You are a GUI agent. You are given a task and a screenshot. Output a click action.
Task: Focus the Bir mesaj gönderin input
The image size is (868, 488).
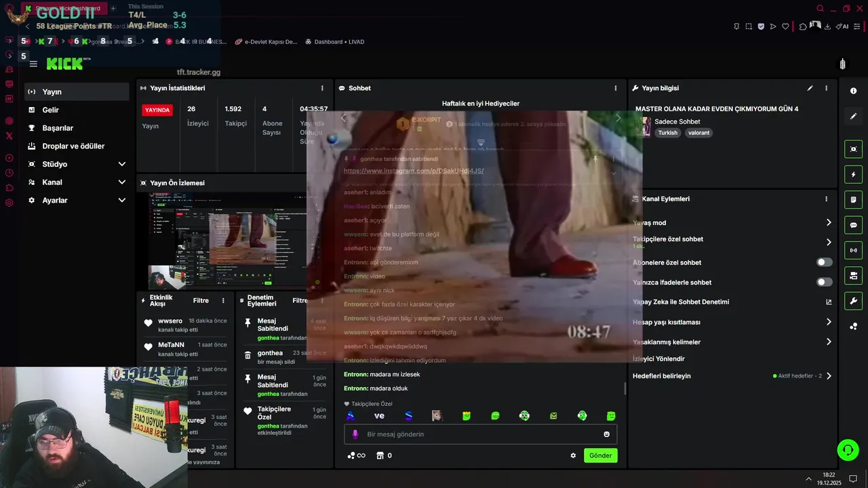(480, 434)
